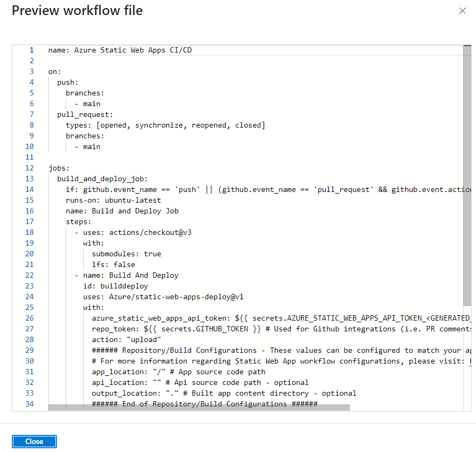Screen dimensions: 476x452
Task: Click the 'uses: Azure/static-web-apps-deploy@v1' line
Action: (x=163, y=297)
